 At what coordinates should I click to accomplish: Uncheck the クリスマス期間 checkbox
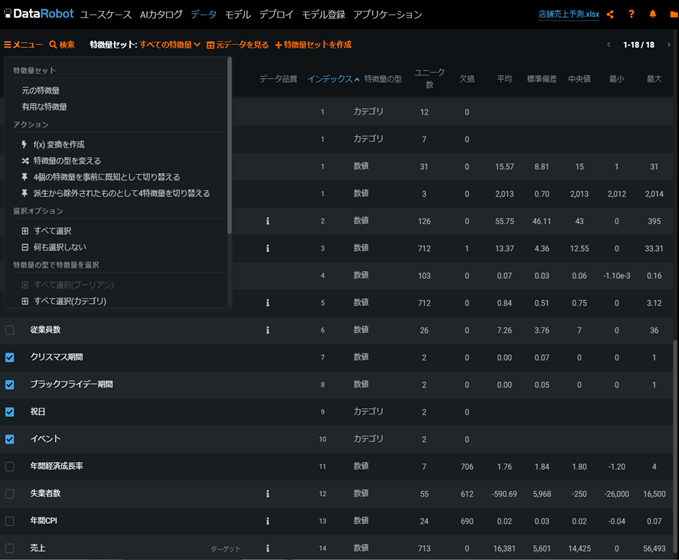10,357
